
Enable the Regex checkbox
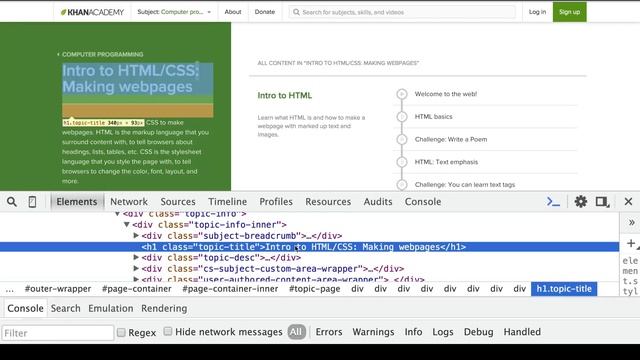[121, 332]
